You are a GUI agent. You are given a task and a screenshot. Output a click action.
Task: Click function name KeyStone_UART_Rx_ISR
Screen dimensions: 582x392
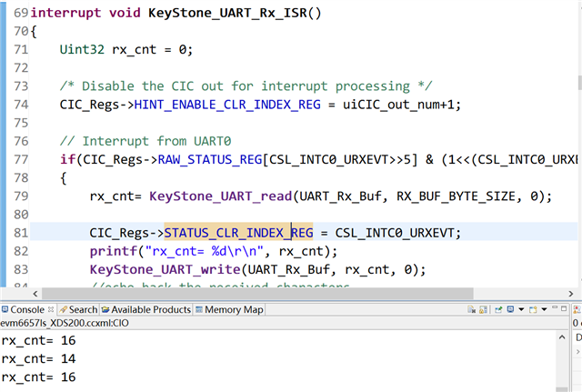[227, 13]
